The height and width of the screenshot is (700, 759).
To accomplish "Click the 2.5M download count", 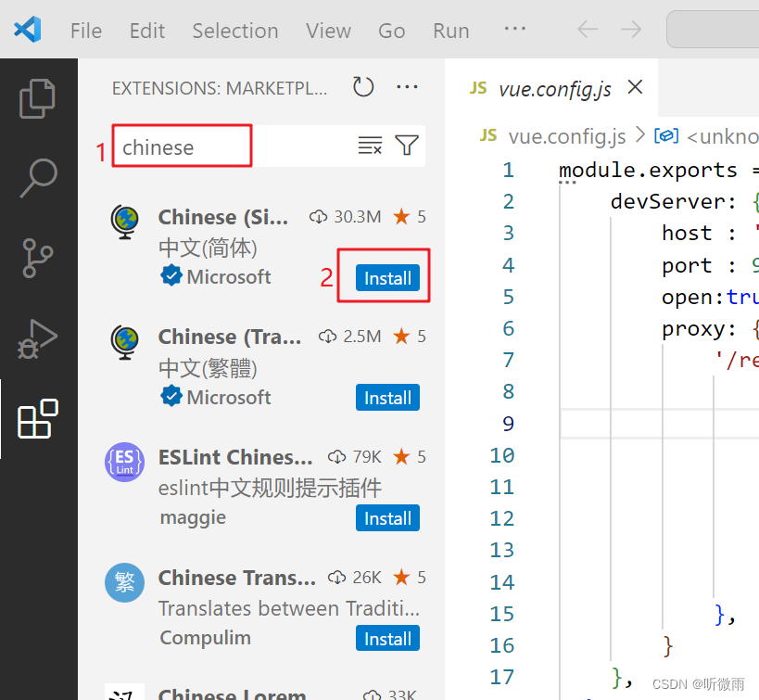I will [x=361, y=337].
